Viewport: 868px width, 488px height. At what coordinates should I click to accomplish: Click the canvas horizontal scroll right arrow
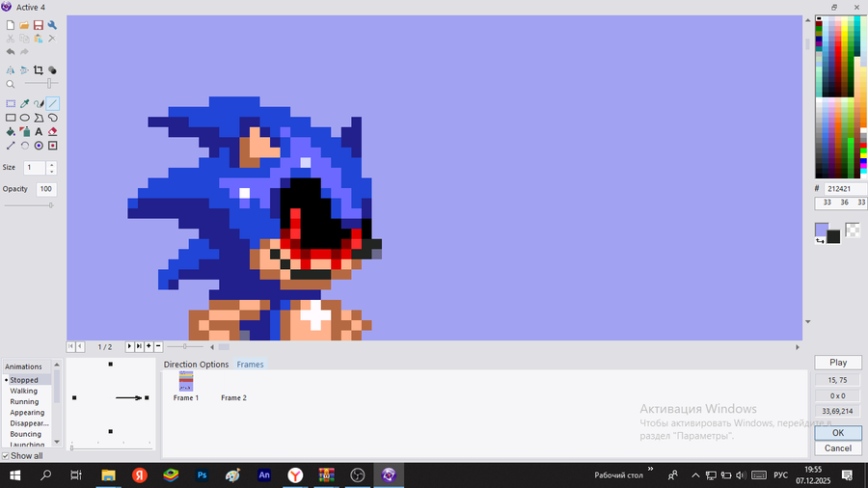[798, 347]
